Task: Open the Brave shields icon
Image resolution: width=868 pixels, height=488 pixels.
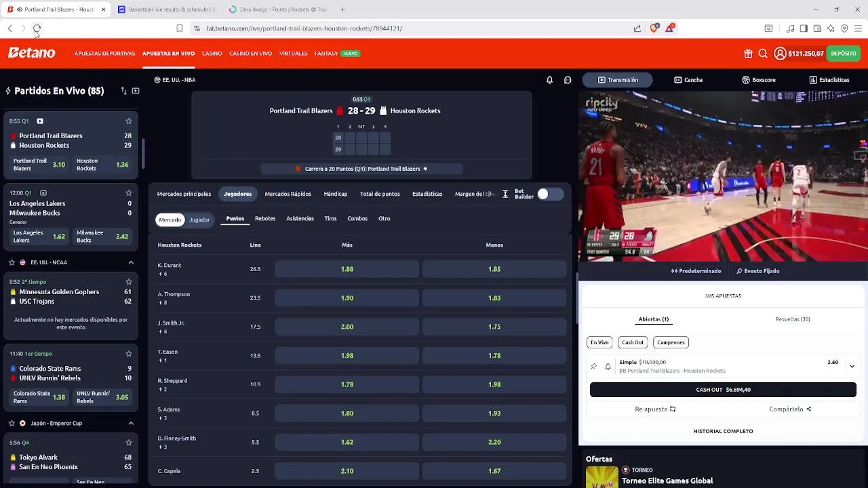Action: tap(654, 28)
